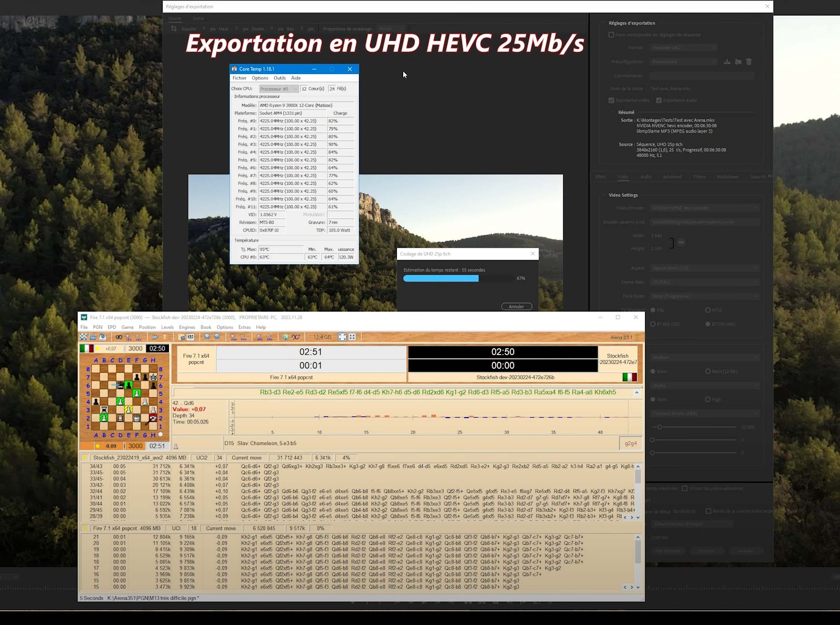Click the Annuler button in encoding dialog
This screenshot has height=625, width=840.
tap(516, 306)
